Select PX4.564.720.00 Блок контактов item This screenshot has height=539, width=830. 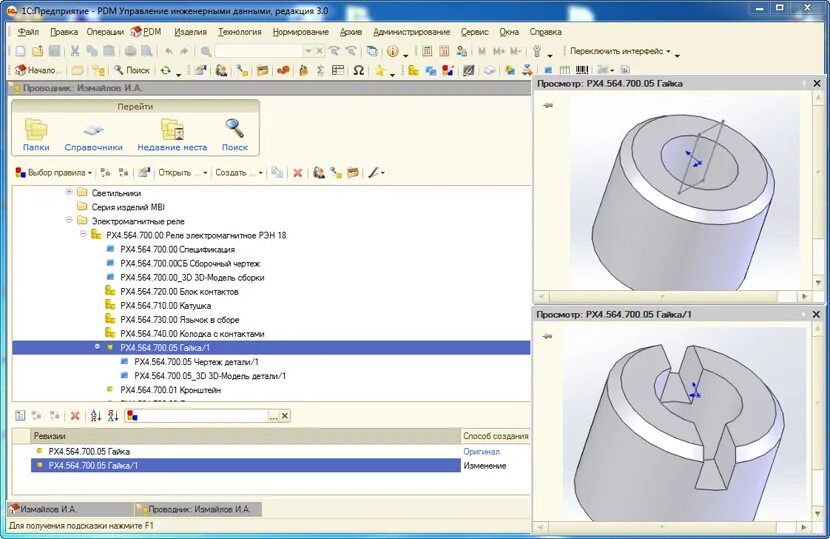pyautogui.click(x=179, y=292)
